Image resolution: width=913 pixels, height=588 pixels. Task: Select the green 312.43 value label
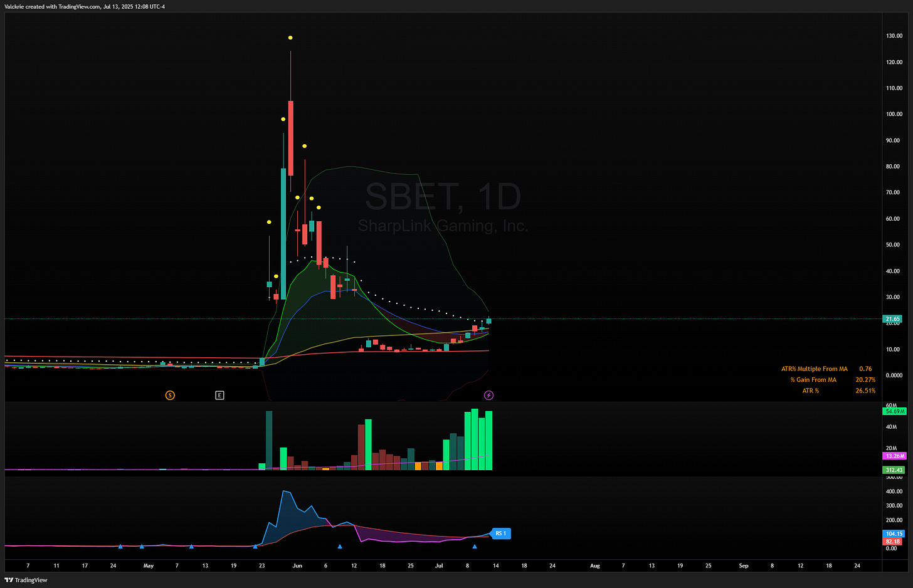click(x=894, y=470)
